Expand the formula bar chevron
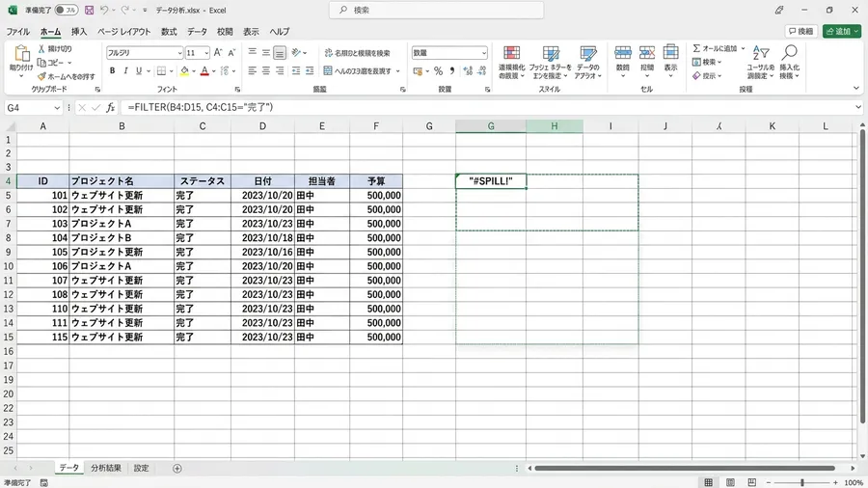Viewport: 868px width, 488px height. click(x=858, y=107)
